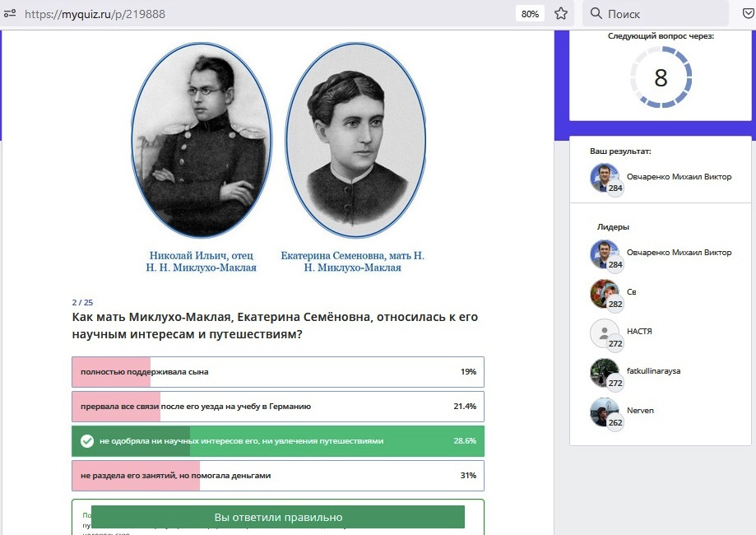756x535 pixels.
Task: Click the 'Вы ответили правильно' banner
Action: pos(277,517)
